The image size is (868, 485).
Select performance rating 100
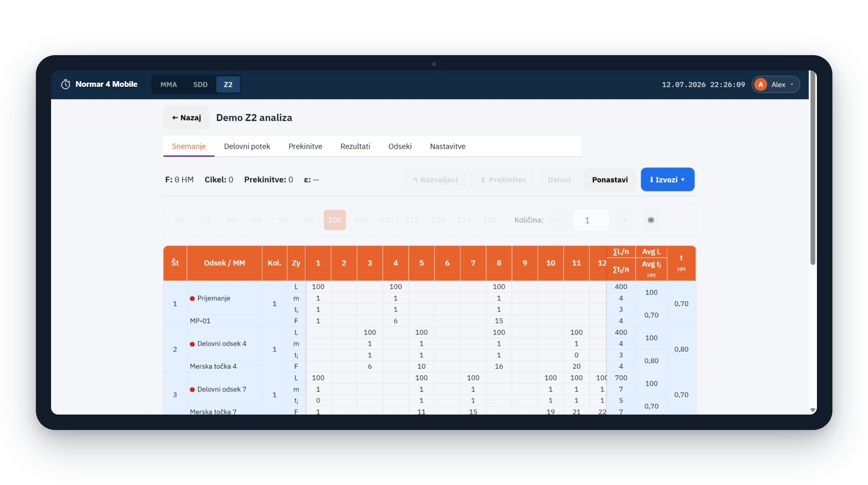pyautogui.click(x=335, y=220)
